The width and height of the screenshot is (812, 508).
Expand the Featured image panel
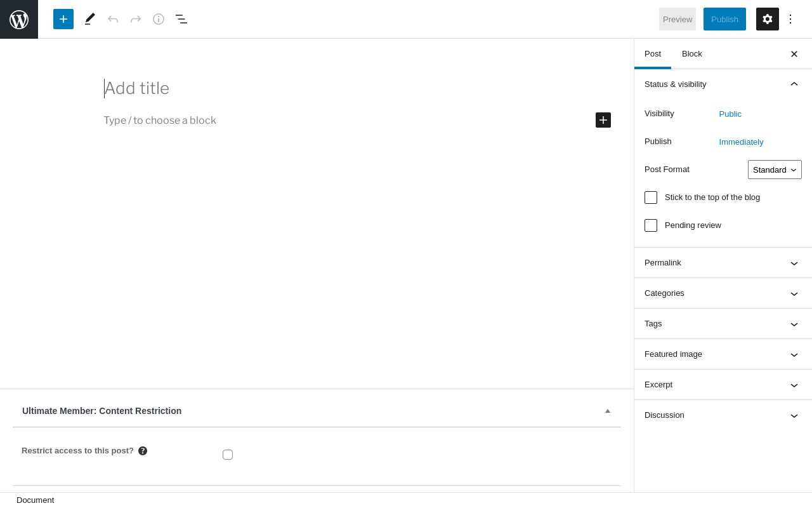[723, 354]
